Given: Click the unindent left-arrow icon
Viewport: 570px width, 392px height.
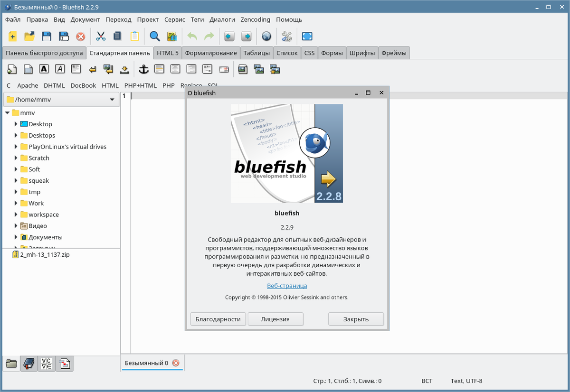Looking at the screenshot, I should pos(229,36).
